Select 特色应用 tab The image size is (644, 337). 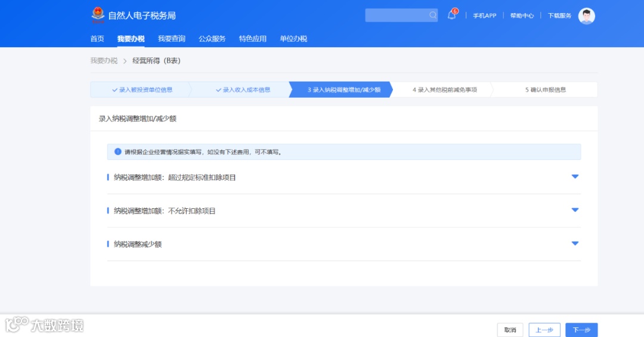253,39
